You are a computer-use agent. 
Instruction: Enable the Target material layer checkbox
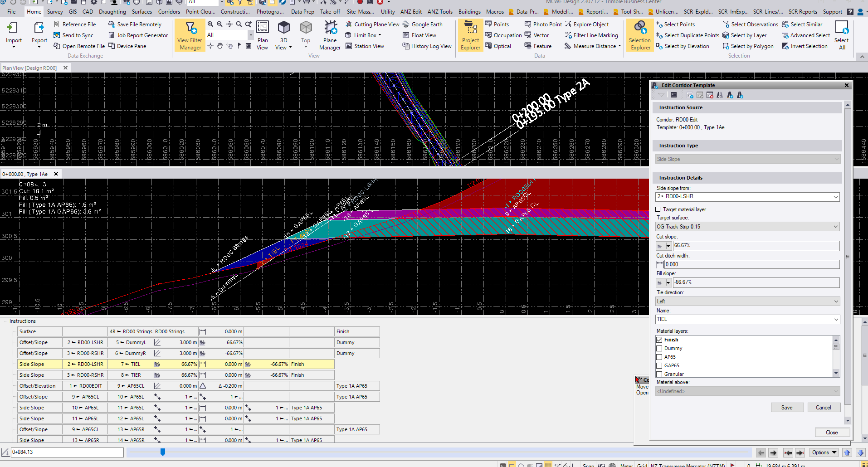(658, 209)
